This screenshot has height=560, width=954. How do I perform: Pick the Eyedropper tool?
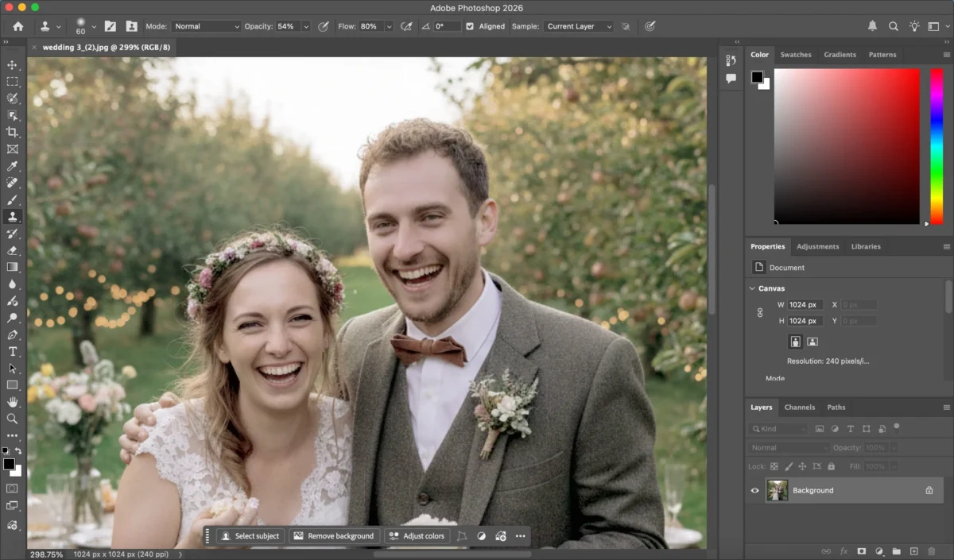(12, 166)
